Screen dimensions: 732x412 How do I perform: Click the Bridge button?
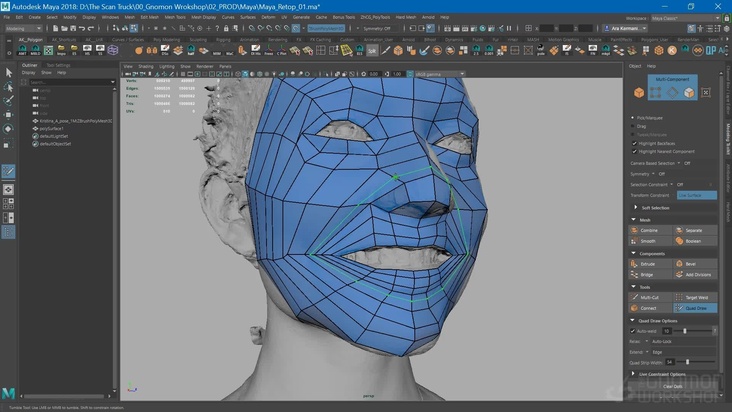[x=650, y=275]
